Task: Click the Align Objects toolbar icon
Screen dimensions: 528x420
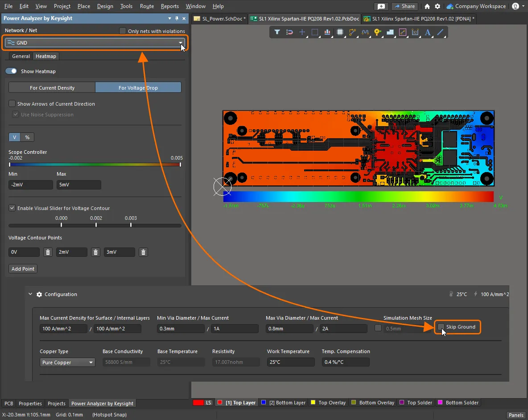Action: coord(327,32)
